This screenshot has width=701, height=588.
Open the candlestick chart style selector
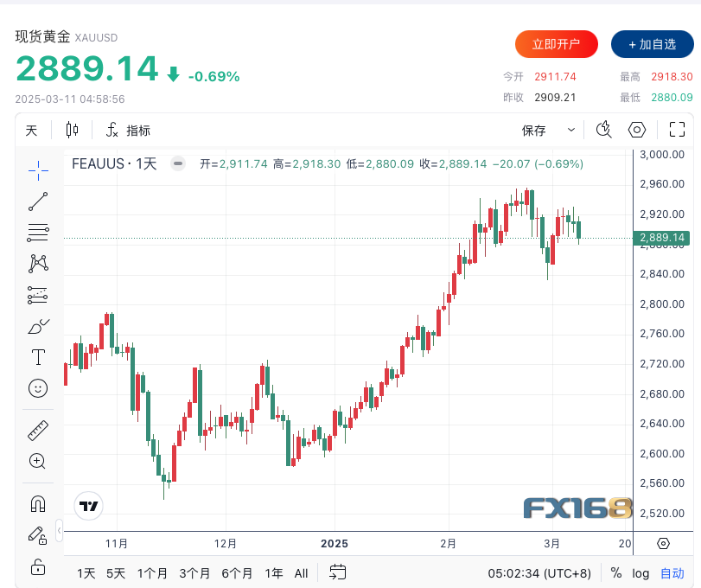pyautogui.click(x=72, y=130)
